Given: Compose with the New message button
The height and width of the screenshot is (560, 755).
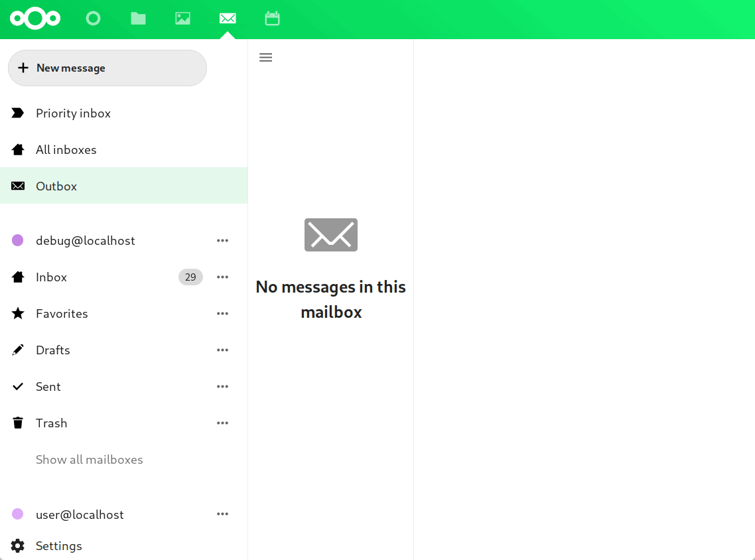Looking at the screenshot, I should 107,68.
